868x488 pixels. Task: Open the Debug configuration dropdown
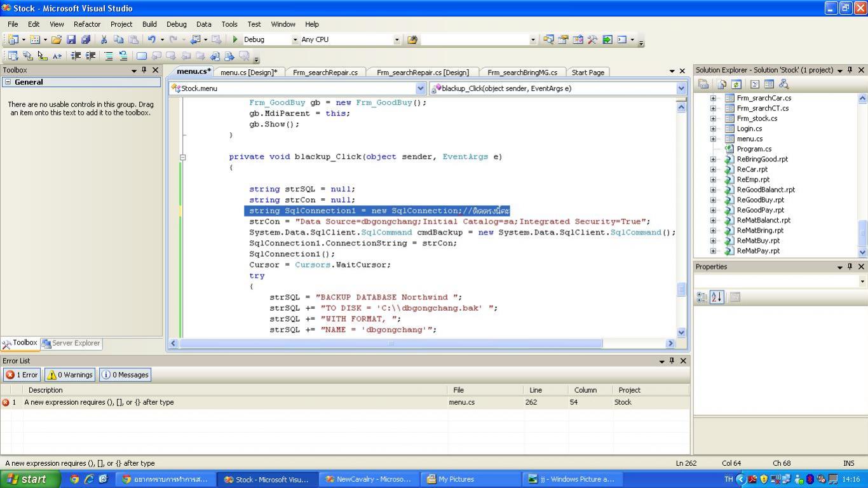point(295,39)
